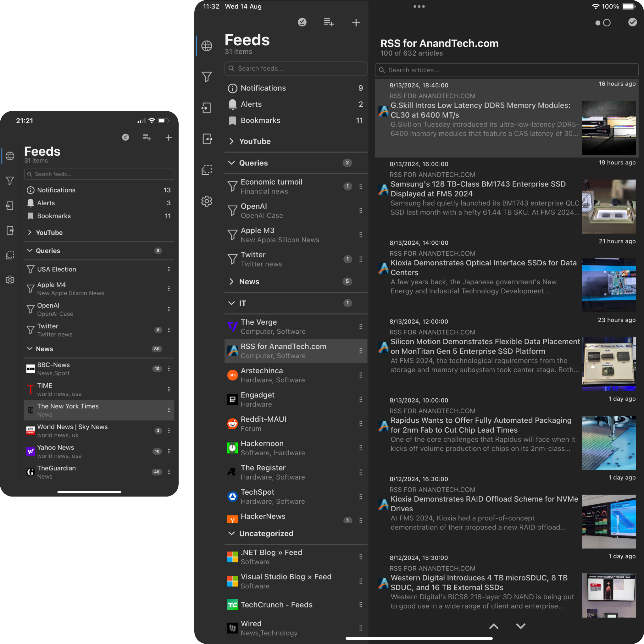Tap the zip export icon in tablet sidebar

click(x=207, y=108)
